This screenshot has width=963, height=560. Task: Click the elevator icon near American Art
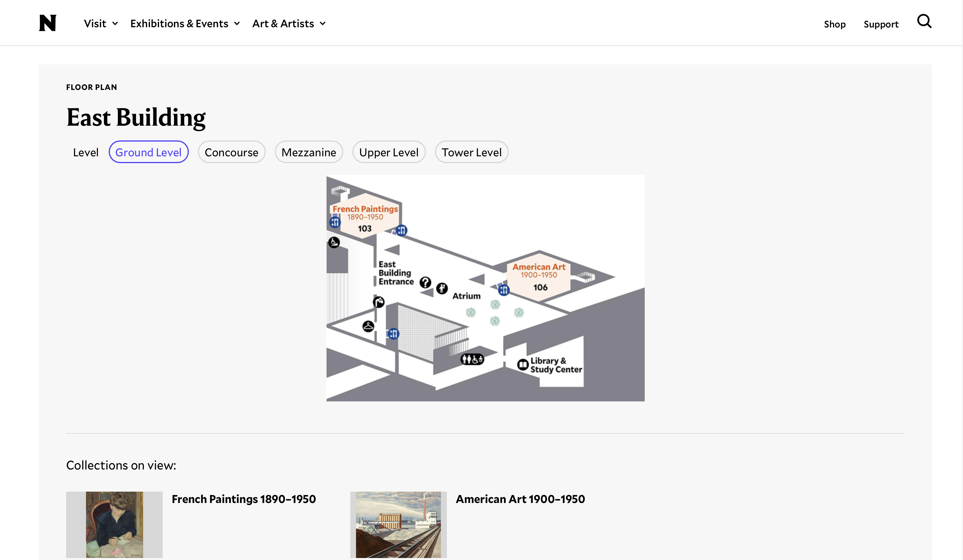tap(504, 290)
